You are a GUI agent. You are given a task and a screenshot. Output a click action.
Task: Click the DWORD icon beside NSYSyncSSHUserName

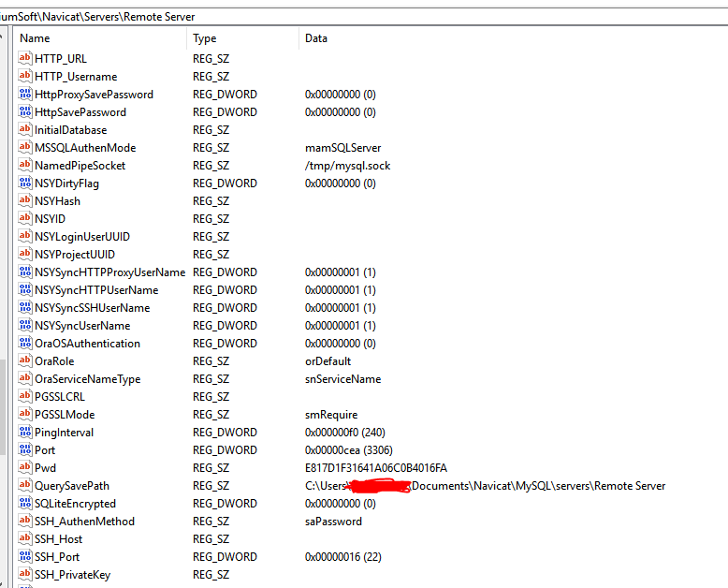click(x=25, y=307)
